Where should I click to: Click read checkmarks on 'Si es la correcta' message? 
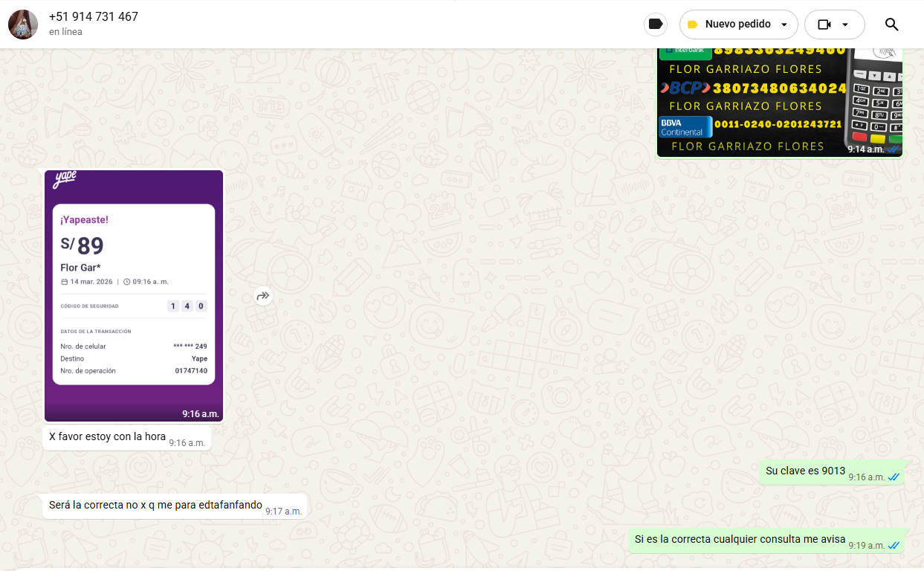pos(894,546)
